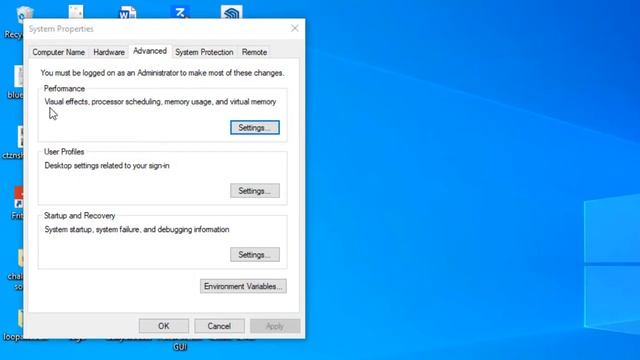Click 'System startup, system failure' description text

137,229
